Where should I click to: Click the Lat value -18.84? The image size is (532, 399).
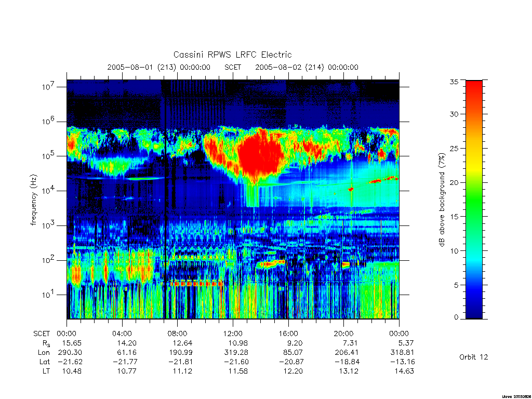[347, 362]
